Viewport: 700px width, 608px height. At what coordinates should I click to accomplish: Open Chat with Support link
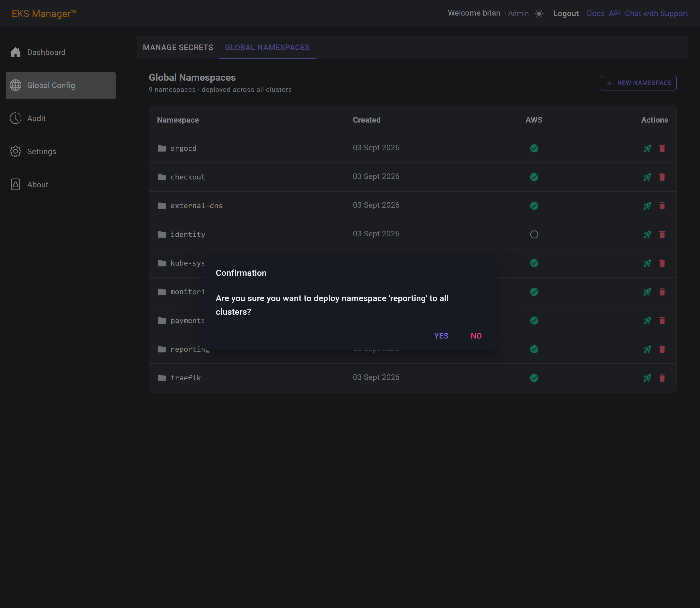[x=656, y=14]
